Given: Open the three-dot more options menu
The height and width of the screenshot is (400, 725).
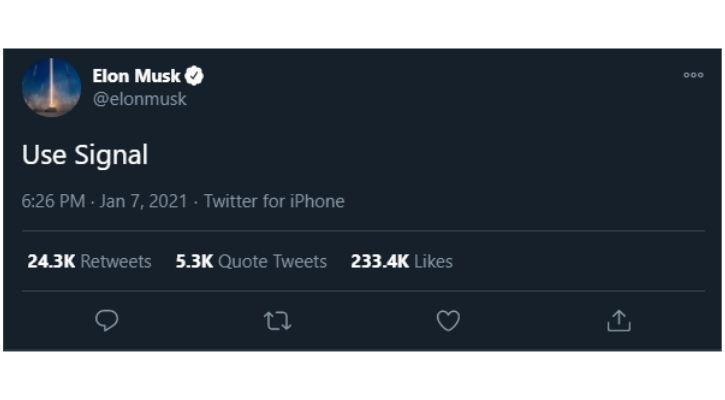Looking at the screenshot, I should tap(693, 75).
